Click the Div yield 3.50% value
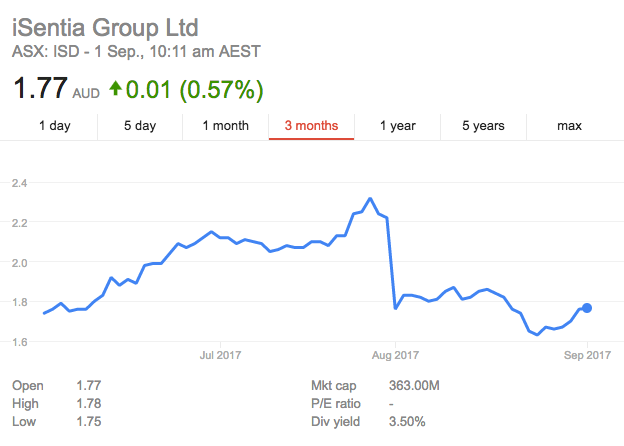Screen dimensions: 624x446 point(407,421)
